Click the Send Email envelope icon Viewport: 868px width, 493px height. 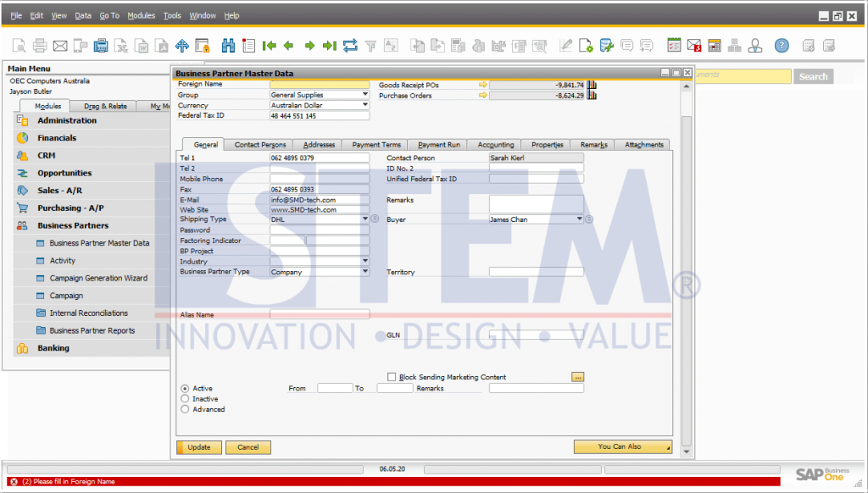[x=60, y=46]
